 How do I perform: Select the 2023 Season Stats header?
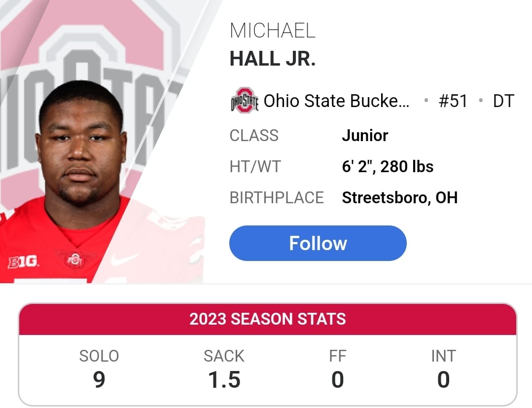[x=268, y=319]
